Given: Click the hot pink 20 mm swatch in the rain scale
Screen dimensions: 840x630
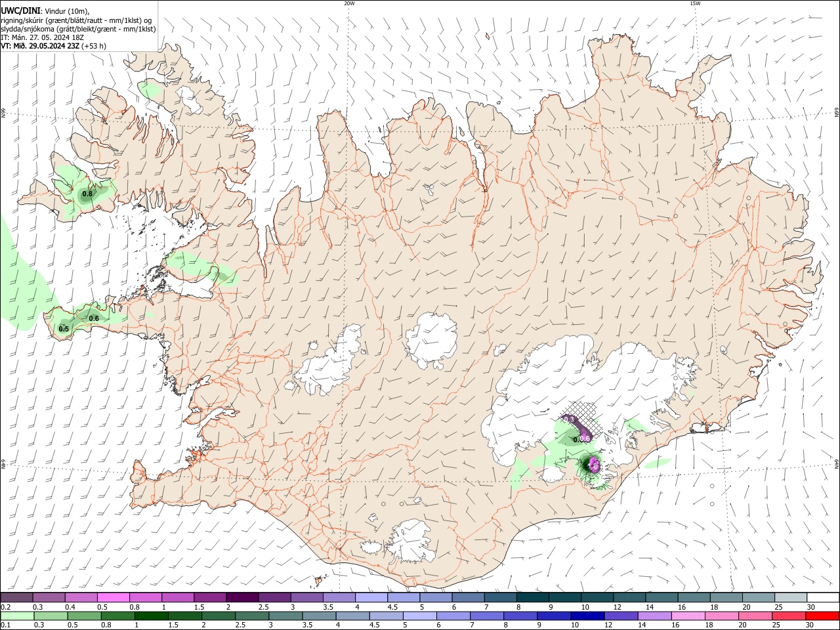Looking at the screenshot, I should [x=756, y=616].
